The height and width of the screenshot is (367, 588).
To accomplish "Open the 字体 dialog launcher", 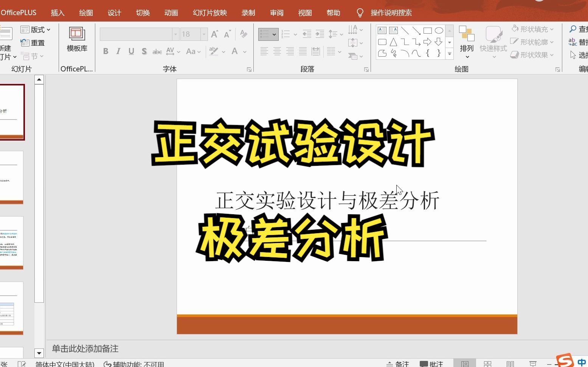I will coord(249,70).
